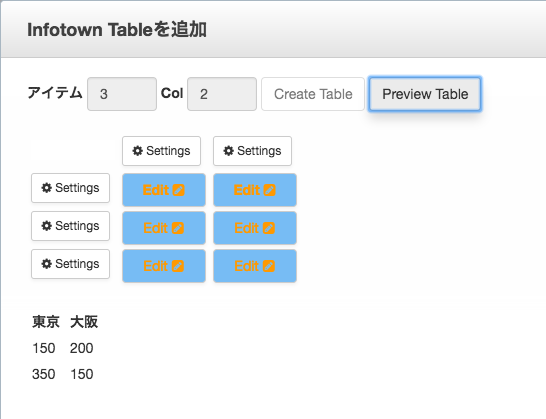Select the 大阪 header in preview table
This screenshot has width=546, height=419.
point(84,322)
